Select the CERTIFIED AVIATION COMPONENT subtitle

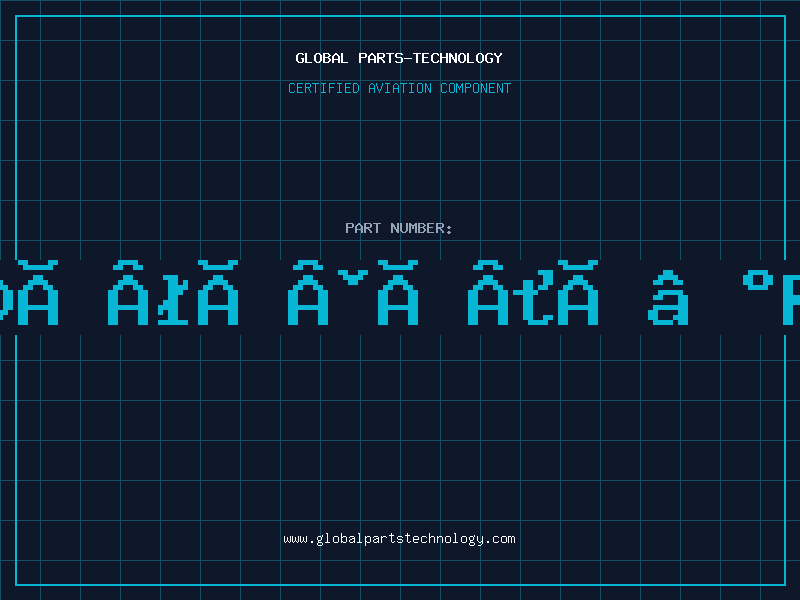pyautogui.click(x=399, y=88)
